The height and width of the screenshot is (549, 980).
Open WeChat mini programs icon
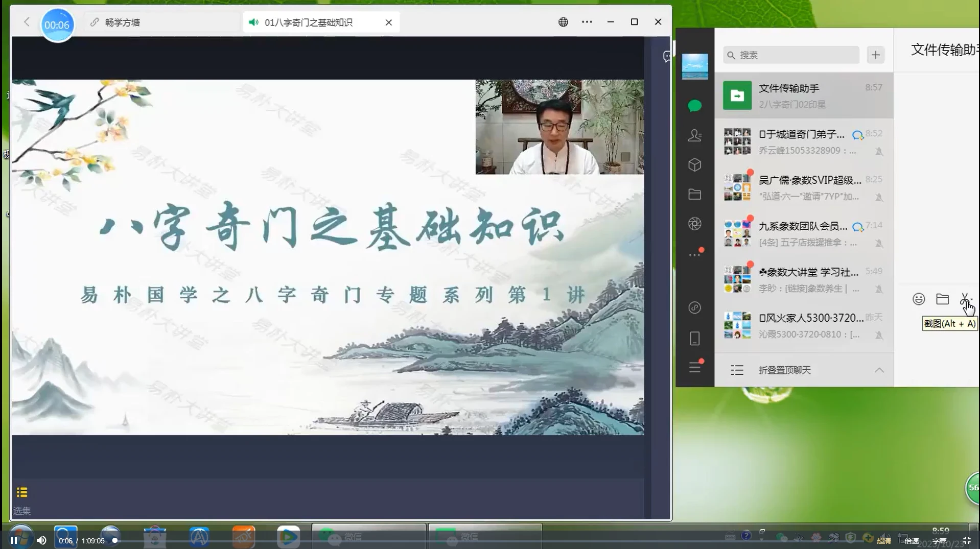(x=694, y=307)
